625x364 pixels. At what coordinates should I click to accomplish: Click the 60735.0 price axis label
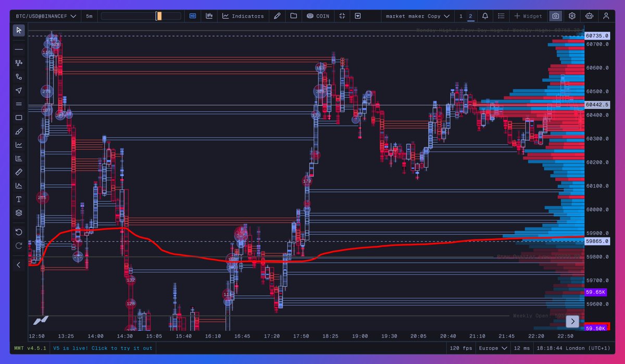click(x=597, y=36)
